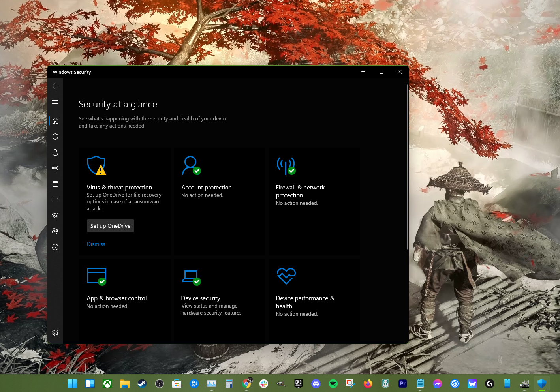This screenshot has width=560, height=392.
Task: Toggle the hamburger navigation menu
Action: pyautogui.click(x=55, y=102)
